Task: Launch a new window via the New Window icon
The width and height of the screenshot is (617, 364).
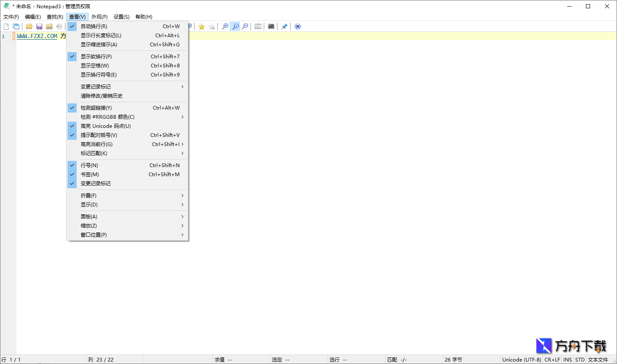Action: (16, 26)
